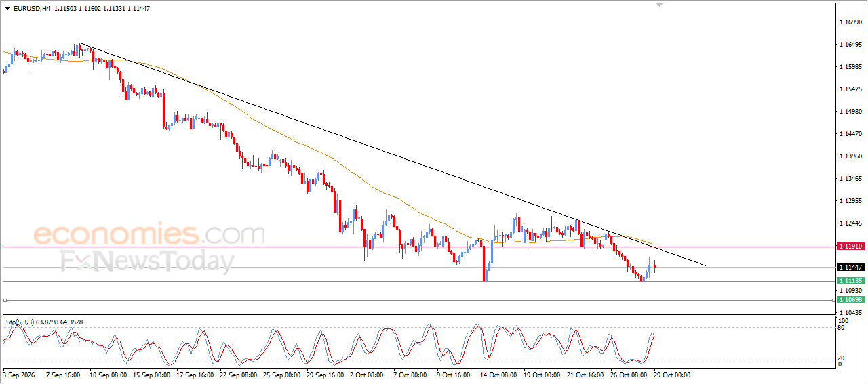Click the black 1.11447 current price tag
Image resolution: width=868 pixels, height=384 pixels.
tap(850, 268)
